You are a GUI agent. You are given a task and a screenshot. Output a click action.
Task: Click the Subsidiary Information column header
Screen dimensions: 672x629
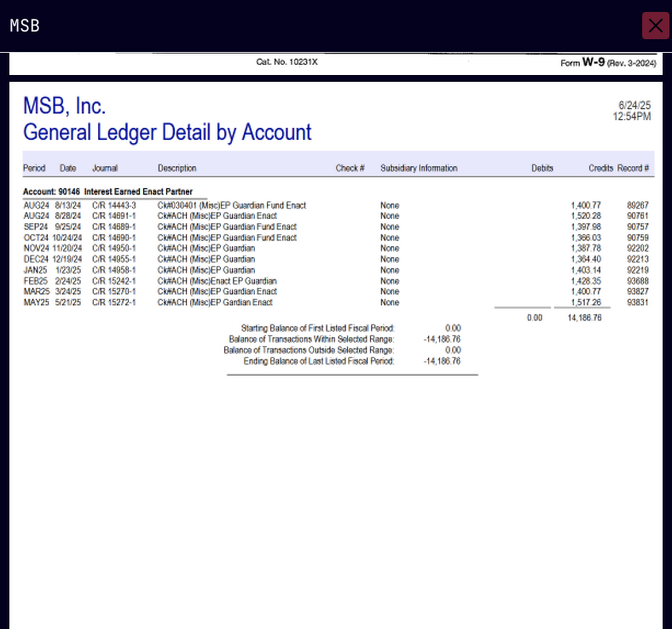tap(419, 169)
